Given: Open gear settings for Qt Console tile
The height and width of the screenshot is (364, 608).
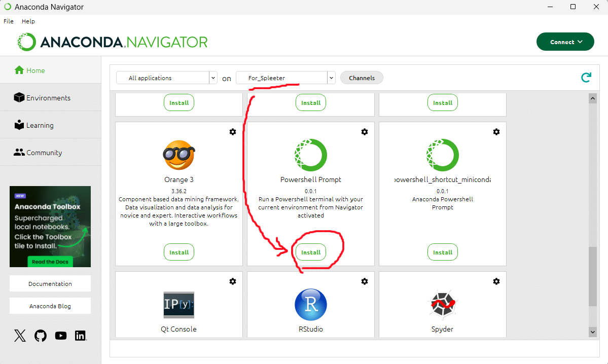Looking at the screenshot, I should [x=233, y=281].
